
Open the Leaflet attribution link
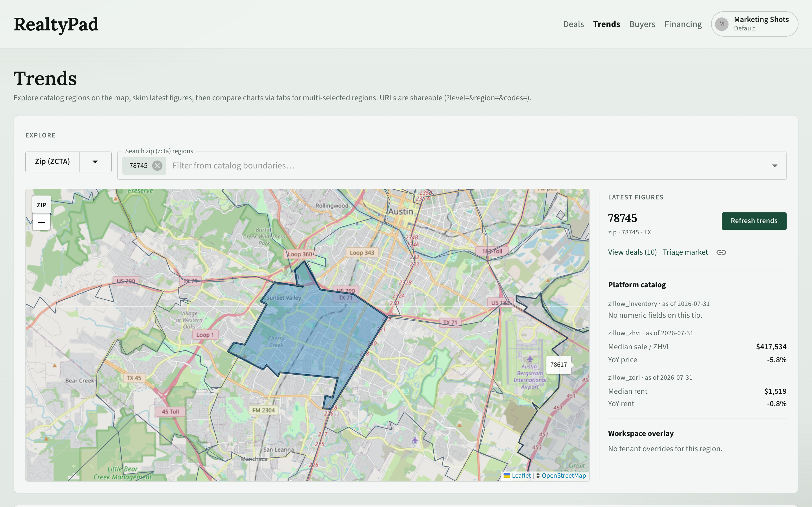tap(521, 475)
